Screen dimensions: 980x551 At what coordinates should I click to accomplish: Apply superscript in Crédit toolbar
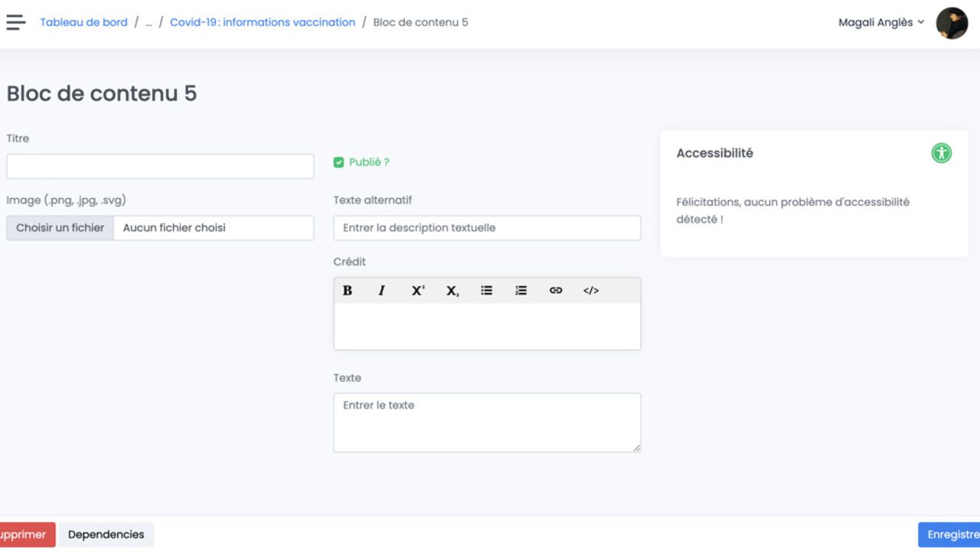[417, 291]
